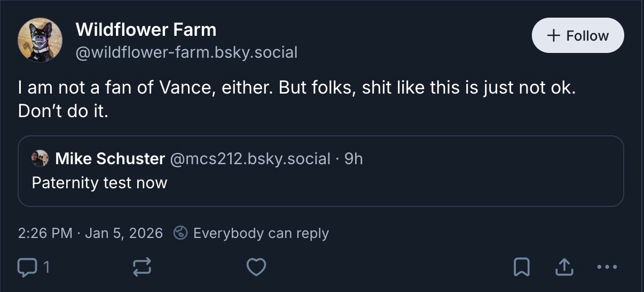Click the "Everybody can reply" label
The image size is (644, 292).
tap(261, 234)
